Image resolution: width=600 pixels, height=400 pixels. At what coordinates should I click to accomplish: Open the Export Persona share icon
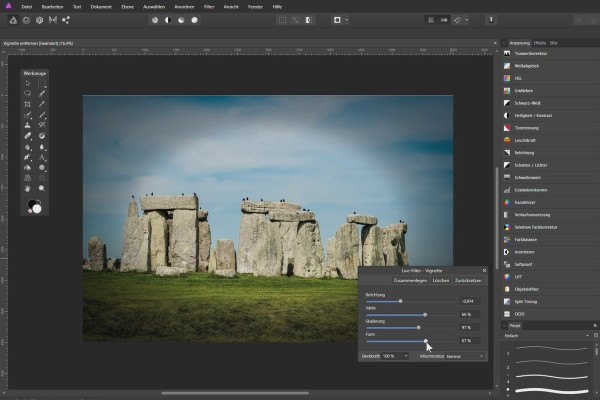tap(66, 20)
